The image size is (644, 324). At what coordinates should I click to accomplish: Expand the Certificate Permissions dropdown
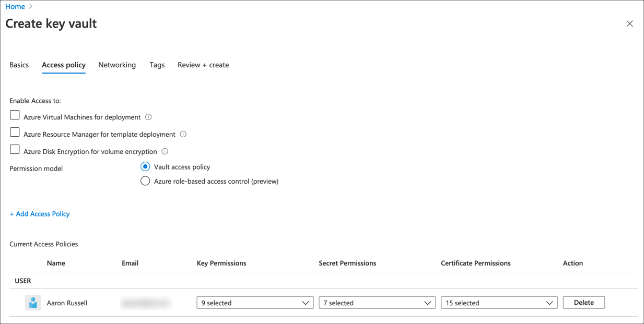click(x=499, y=303)
